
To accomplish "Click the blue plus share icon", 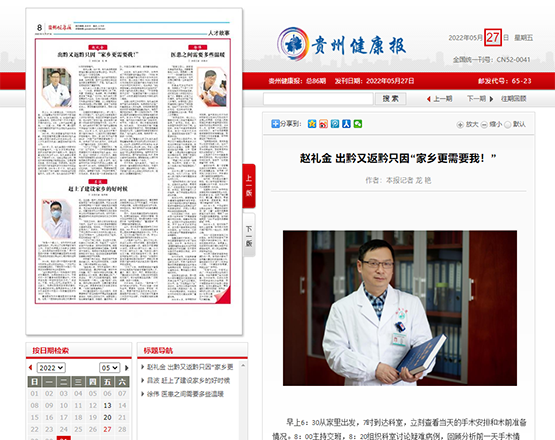I will point(275,124).
